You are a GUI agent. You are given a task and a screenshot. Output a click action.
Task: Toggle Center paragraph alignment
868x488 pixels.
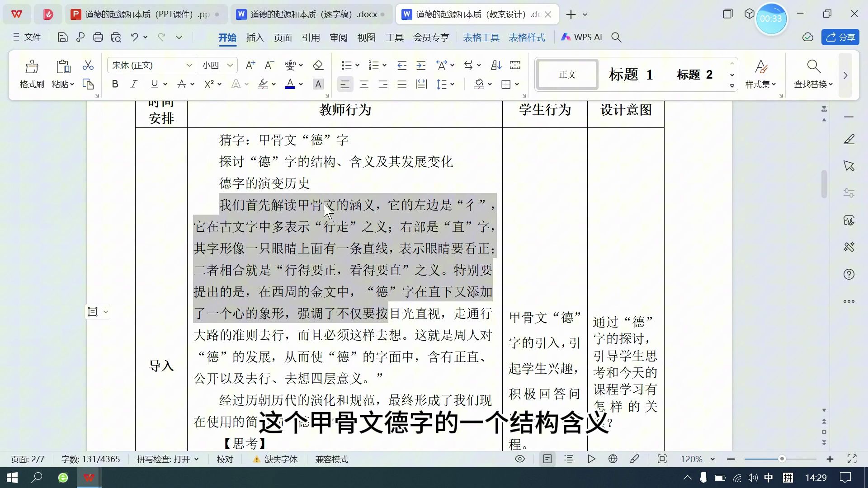(364, 84)
